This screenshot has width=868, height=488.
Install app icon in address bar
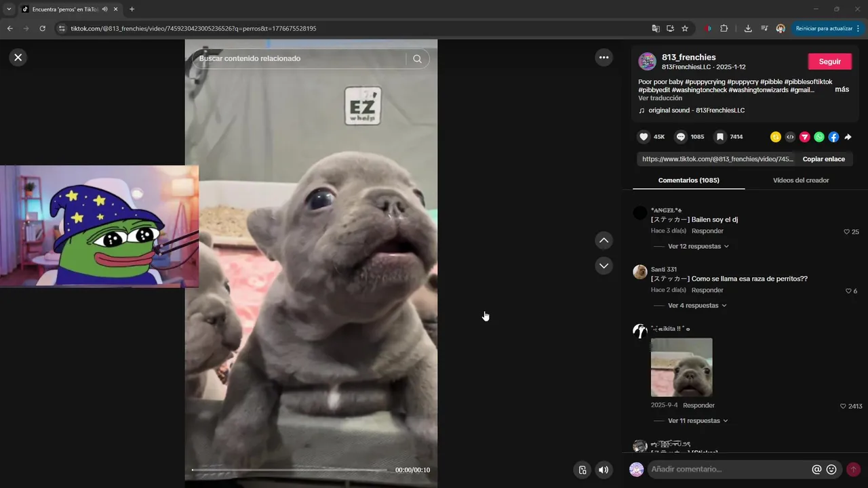(670, 28)
